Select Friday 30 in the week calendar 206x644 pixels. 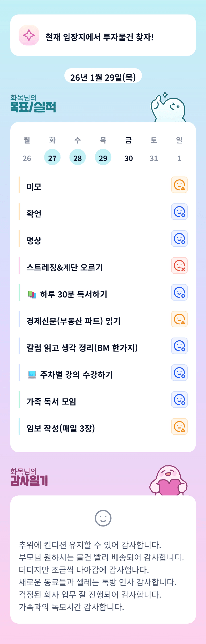tap(129, 158)
